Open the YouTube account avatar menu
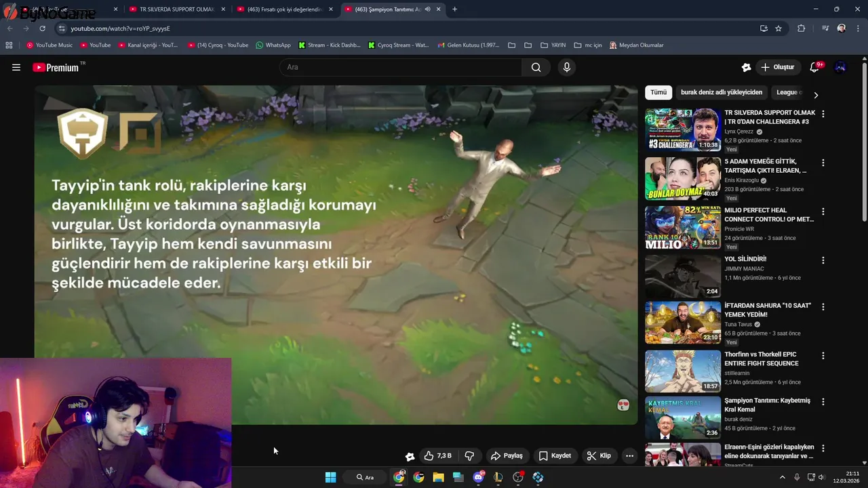 [x=840, y=67]
